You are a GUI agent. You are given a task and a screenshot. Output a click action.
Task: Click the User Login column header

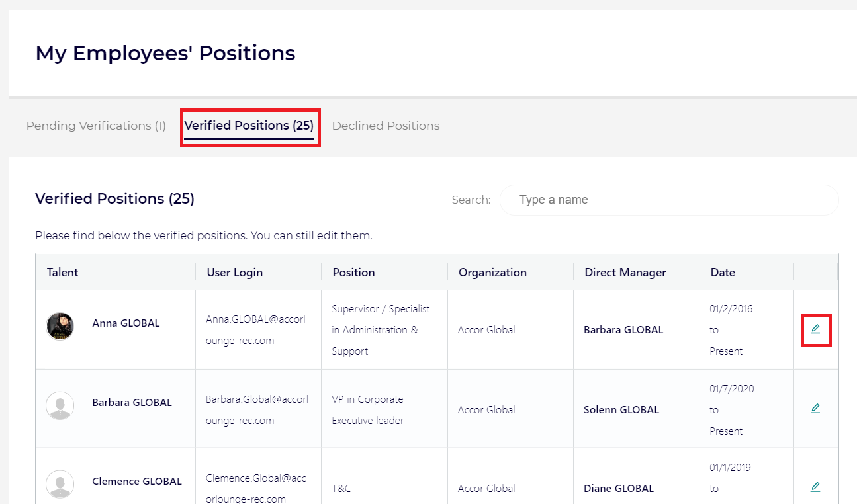(235, 273)
